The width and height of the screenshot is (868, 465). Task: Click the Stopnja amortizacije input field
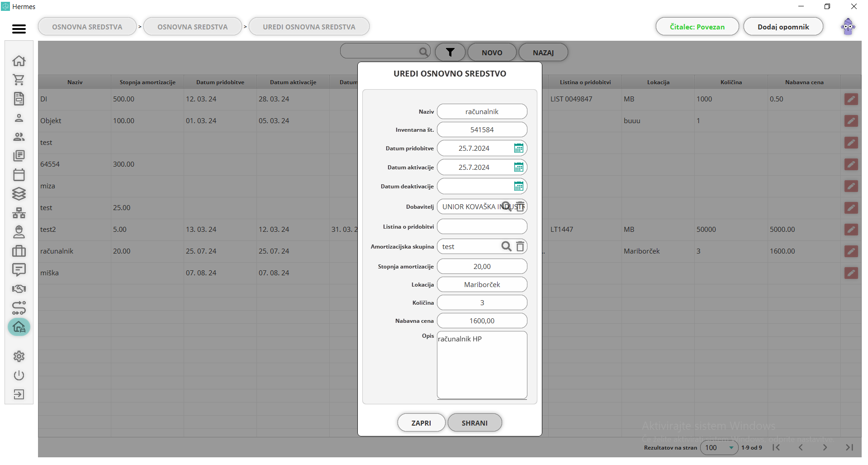[x=482, y=266]
